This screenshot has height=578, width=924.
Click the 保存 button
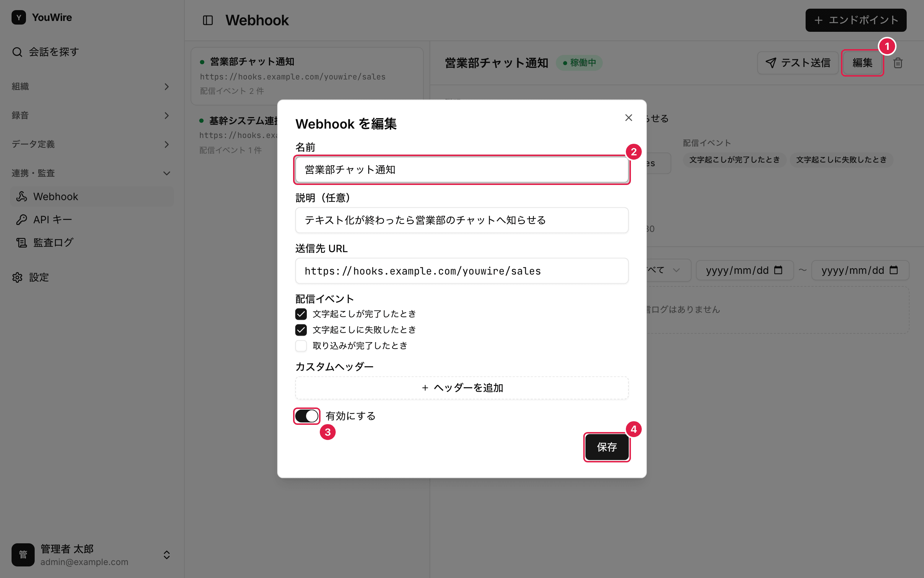[x=607, y=447]
